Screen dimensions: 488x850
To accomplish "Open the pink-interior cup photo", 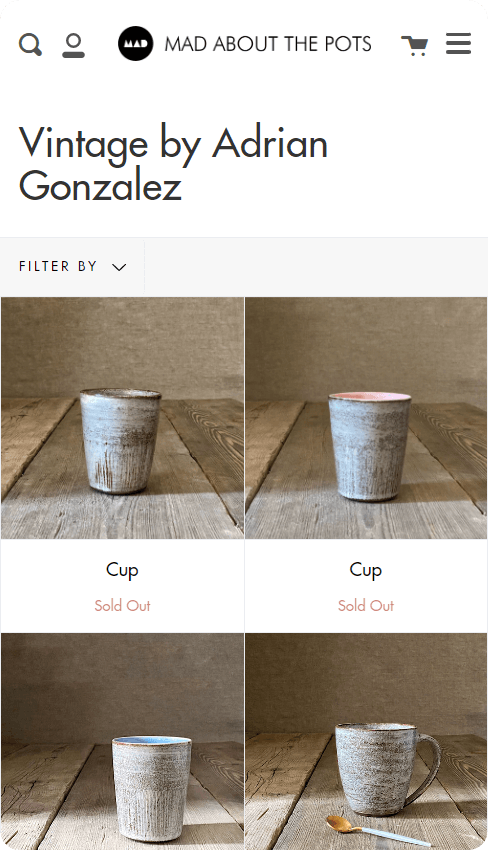I will 366,418.
